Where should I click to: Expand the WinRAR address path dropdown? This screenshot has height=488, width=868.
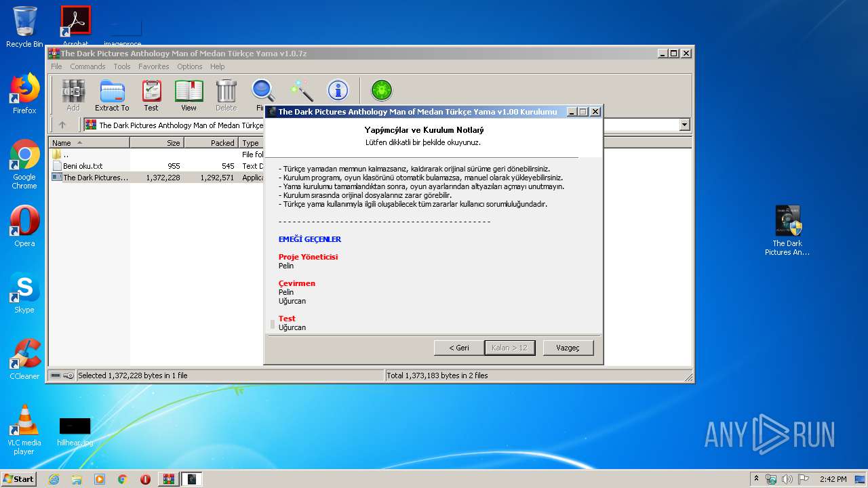(684, 125)
